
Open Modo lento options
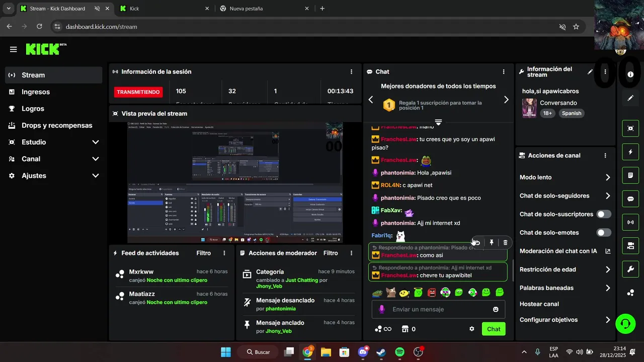click(x=566, y=177)
